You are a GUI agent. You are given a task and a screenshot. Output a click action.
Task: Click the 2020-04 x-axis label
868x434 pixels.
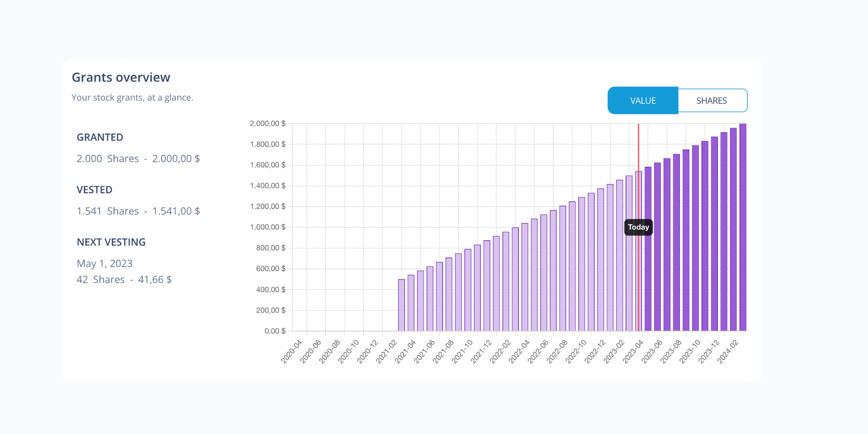point(292,352)
